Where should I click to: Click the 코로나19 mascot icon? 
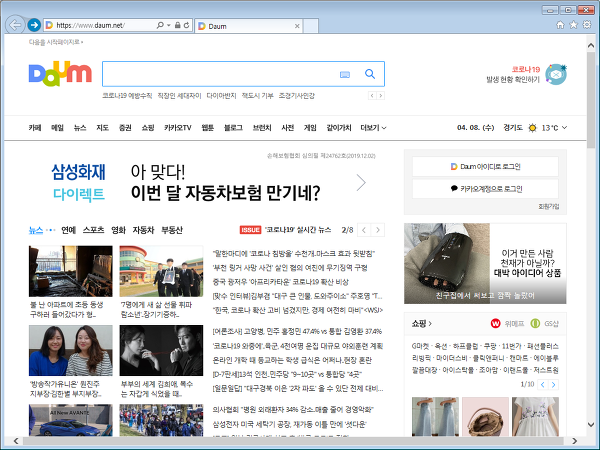tap(556, 74)
